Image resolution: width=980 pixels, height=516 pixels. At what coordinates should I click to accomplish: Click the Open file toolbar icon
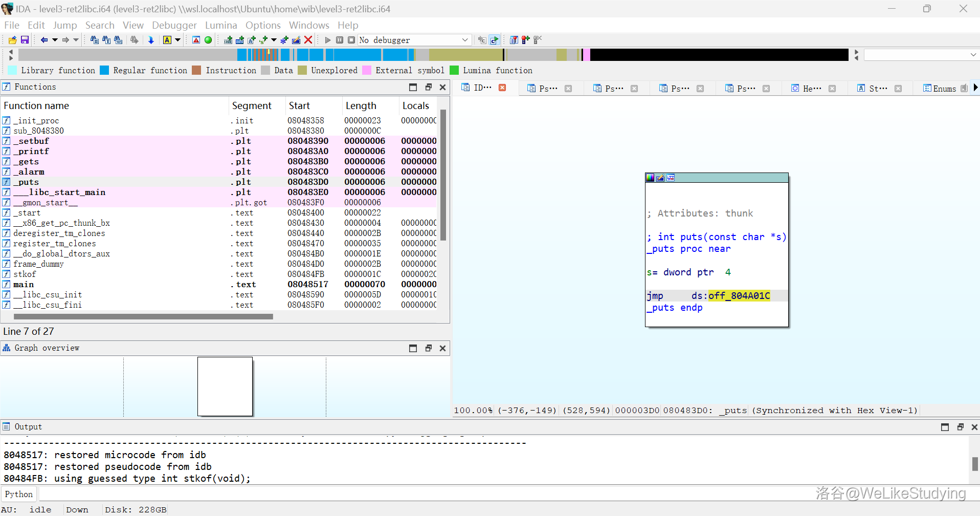[x=13, y=40]
